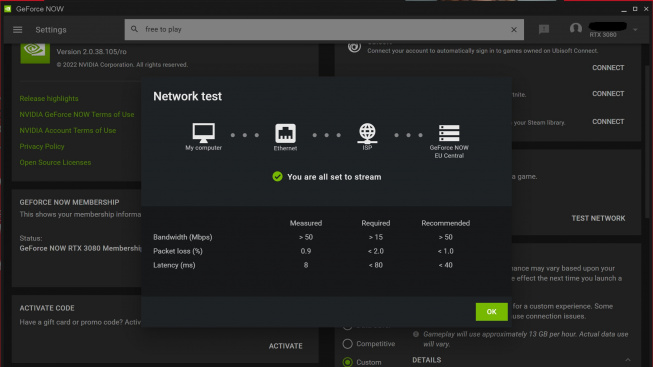Click the search magnifier icon
Image resolution: width=653 pixels, height=367 pixels.
[134, 29]
